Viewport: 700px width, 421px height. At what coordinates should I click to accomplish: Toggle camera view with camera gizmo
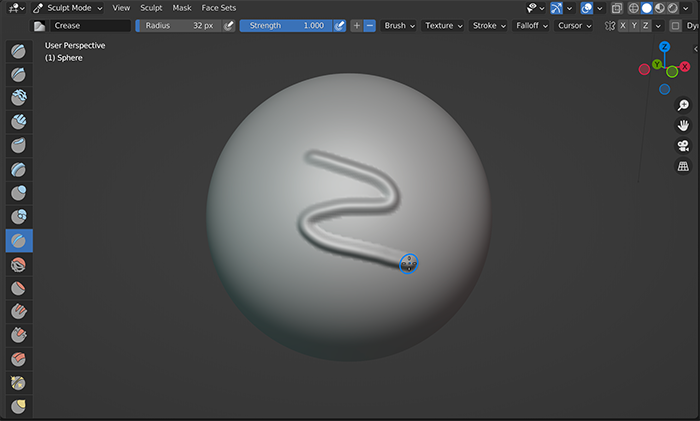683,146
